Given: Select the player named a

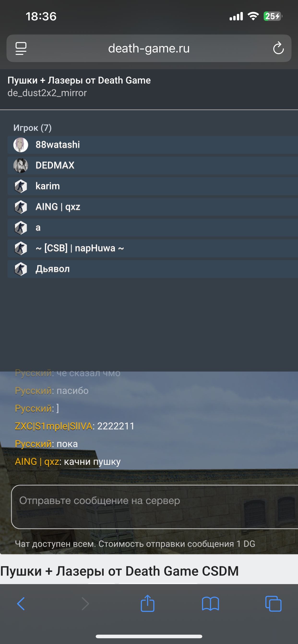Looking at the screenshot, I should (x=153, y=228).
